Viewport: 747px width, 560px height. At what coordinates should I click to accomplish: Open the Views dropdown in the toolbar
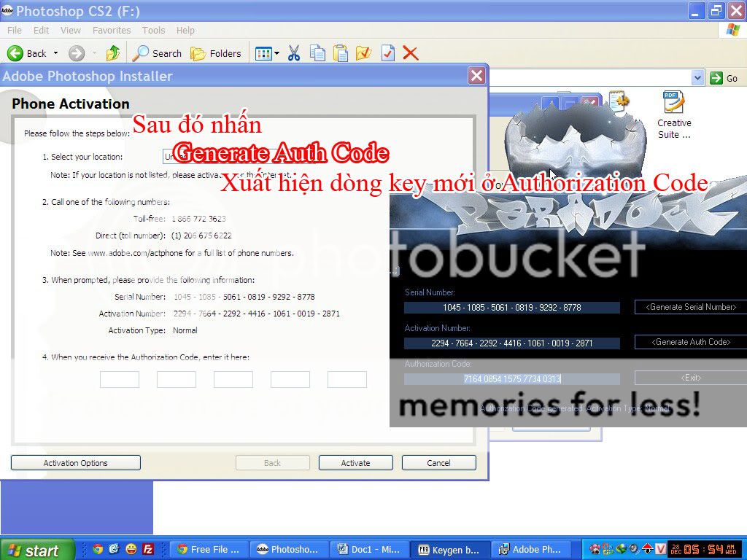[267, 53]
